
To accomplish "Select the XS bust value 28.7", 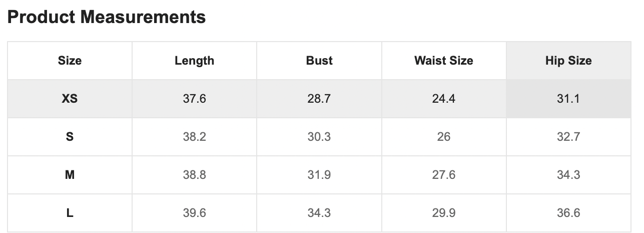I will click(319, 99).
